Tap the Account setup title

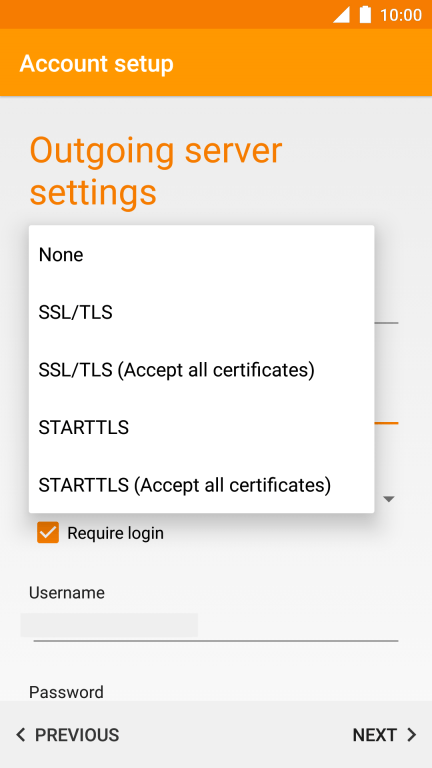[x=96, y=64]
